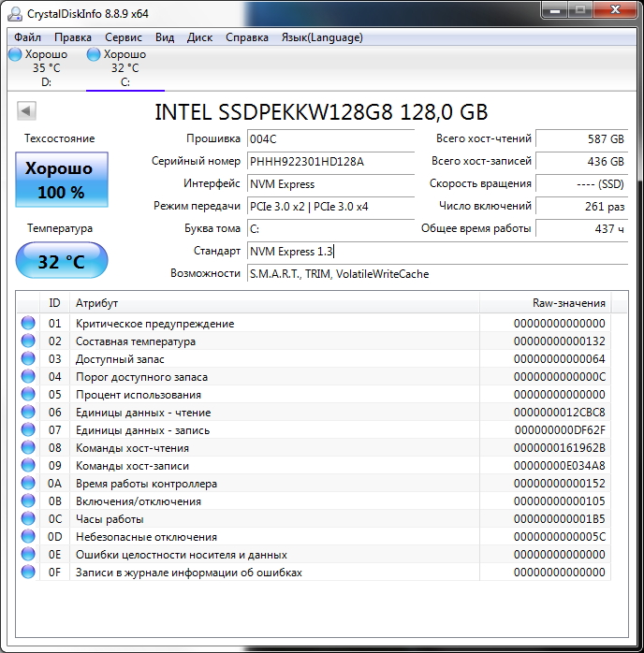Click the ID column header

[54, 303]
